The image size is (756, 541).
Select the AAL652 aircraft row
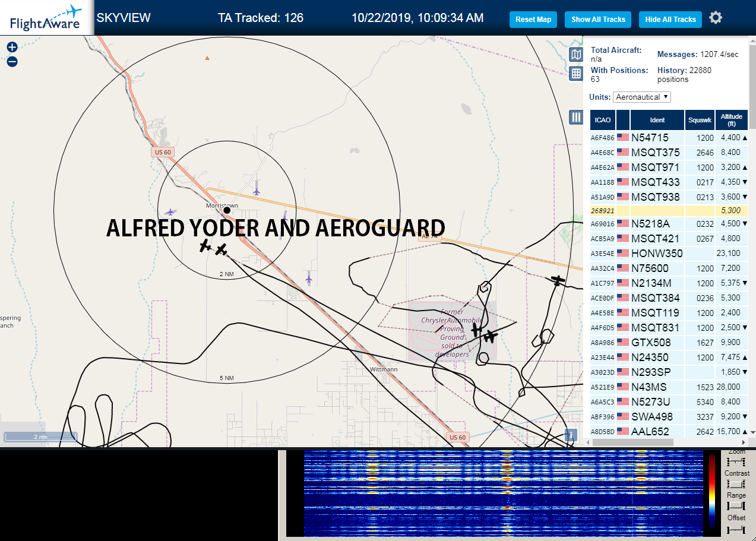coord(669,432)
